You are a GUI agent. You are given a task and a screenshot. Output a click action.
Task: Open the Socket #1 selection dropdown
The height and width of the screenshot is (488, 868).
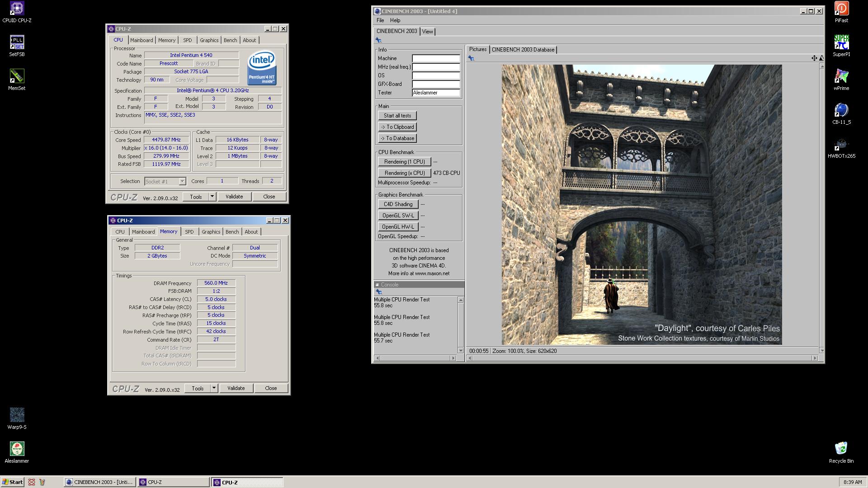pos(182,182)
